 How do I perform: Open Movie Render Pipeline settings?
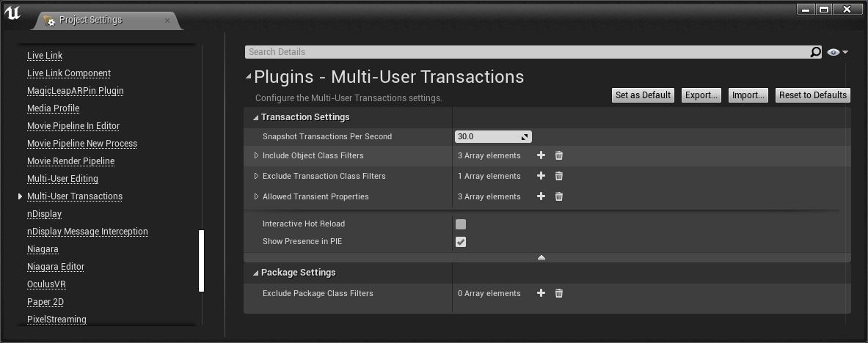[x=71, y=161]
